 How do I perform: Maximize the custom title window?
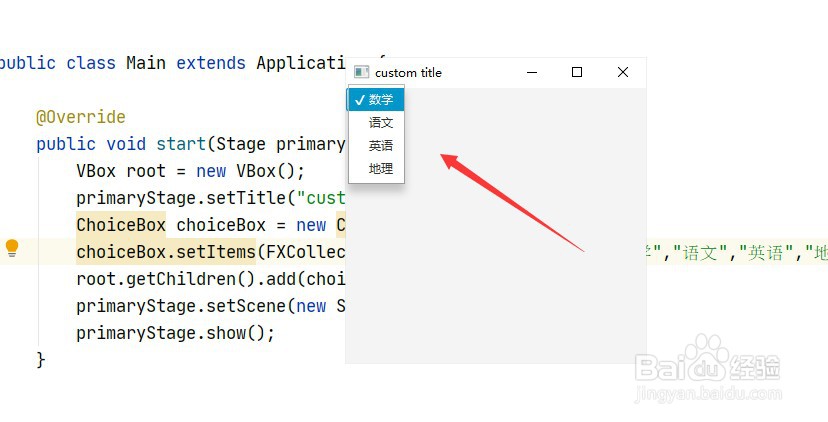click(x=577, y=72)
